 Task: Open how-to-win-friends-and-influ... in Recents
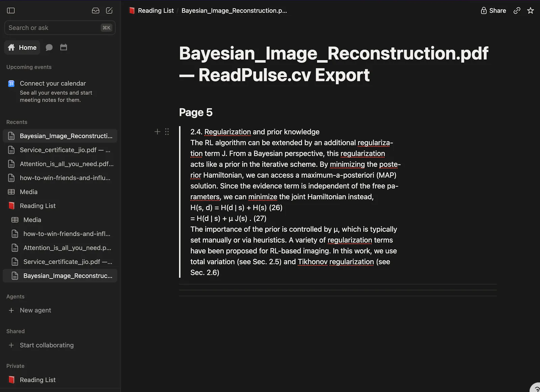point(60,178)
